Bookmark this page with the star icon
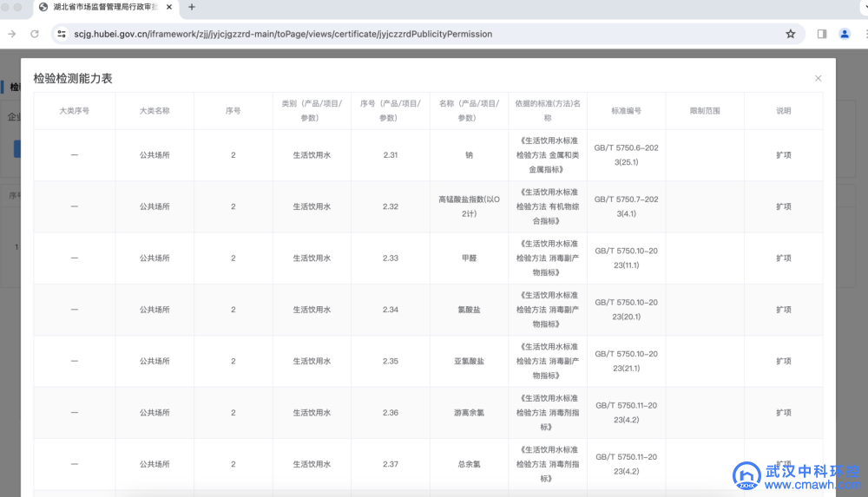 [x=790, y=34]
